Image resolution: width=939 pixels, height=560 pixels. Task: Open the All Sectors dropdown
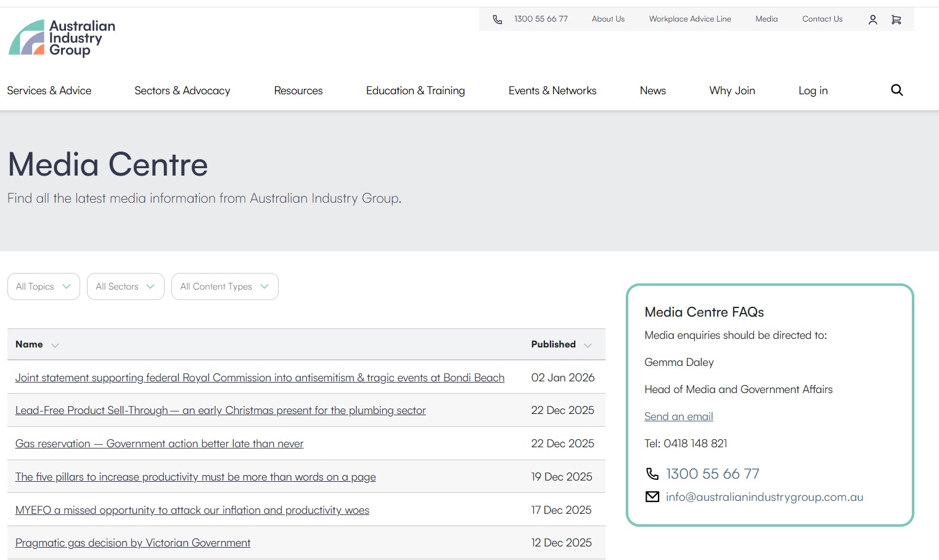[x=125, y=286]
